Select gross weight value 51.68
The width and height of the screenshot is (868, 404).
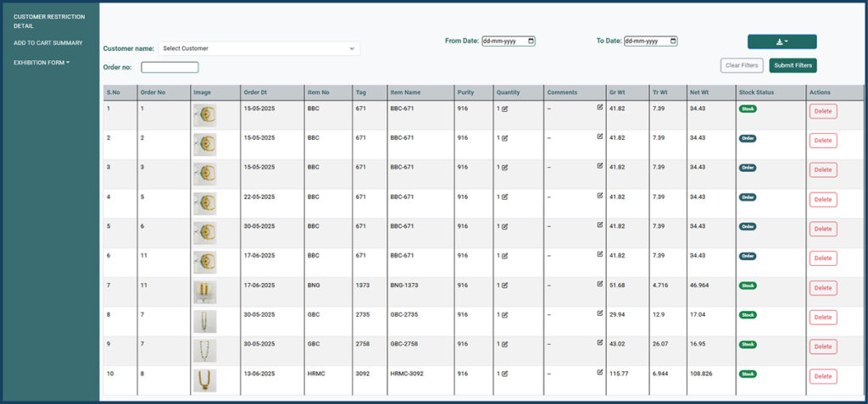point(617,285)
